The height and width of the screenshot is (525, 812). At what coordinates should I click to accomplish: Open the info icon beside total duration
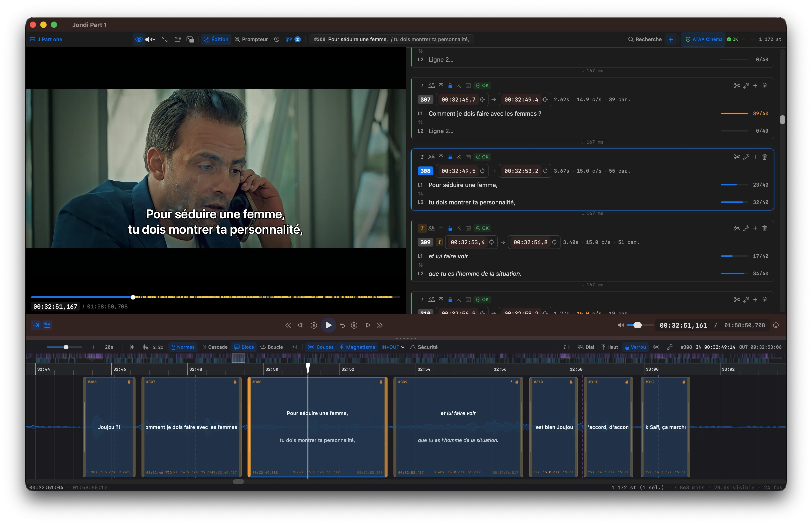(x=776, y=325)
